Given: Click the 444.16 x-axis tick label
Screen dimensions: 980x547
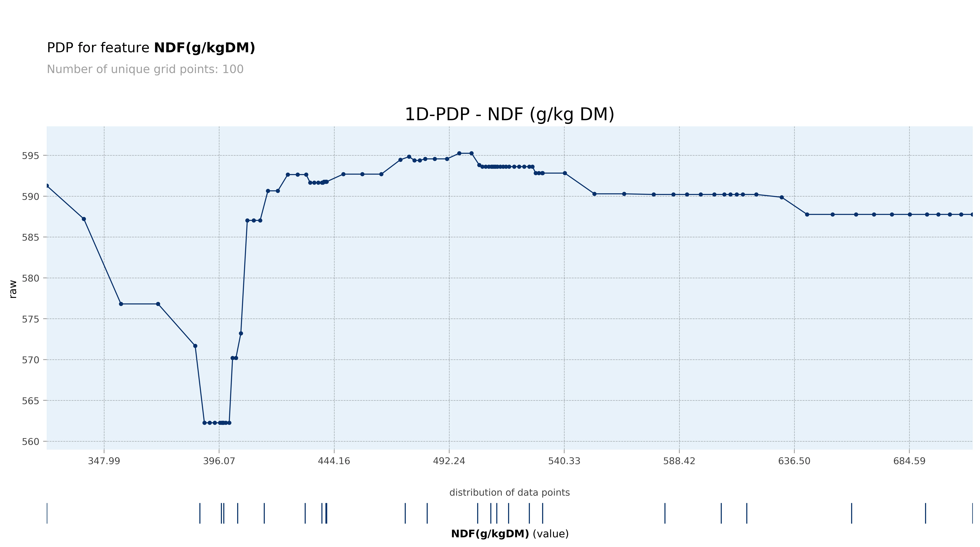Looking at the screenshot, I should point(334,461).
